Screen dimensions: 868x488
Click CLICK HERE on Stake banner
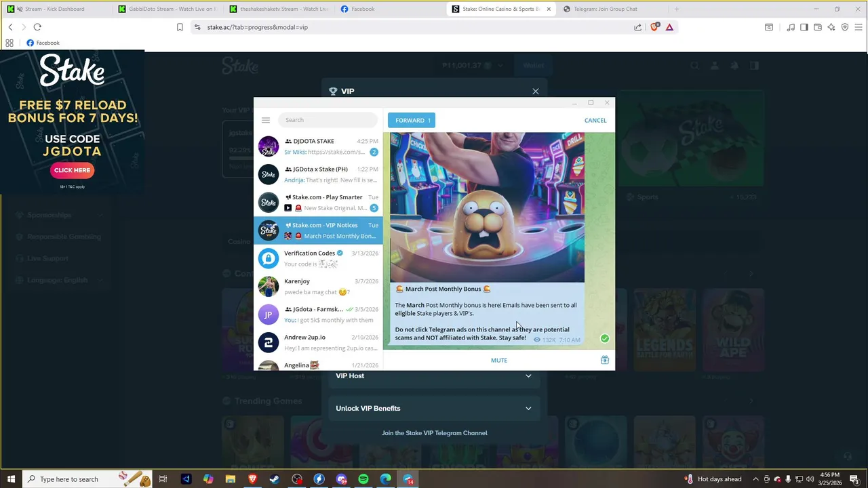[x=72, y=170]
